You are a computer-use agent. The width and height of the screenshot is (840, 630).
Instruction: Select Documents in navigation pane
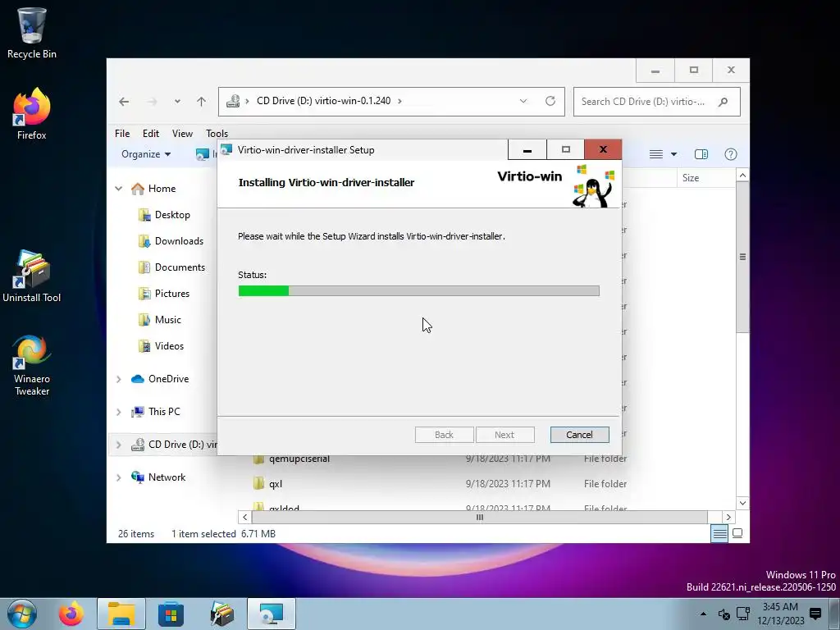tap(180, 267)
